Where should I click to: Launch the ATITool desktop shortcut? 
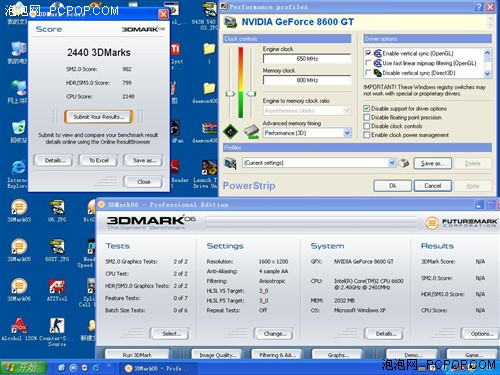click(57, 289)
